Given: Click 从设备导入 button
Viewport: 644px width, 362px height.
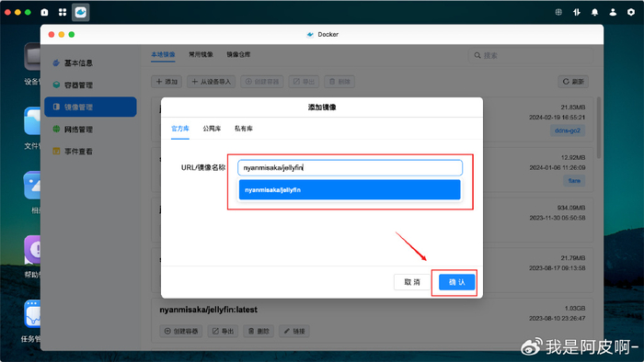Looking at the screenshot, I should pos(212,82).
